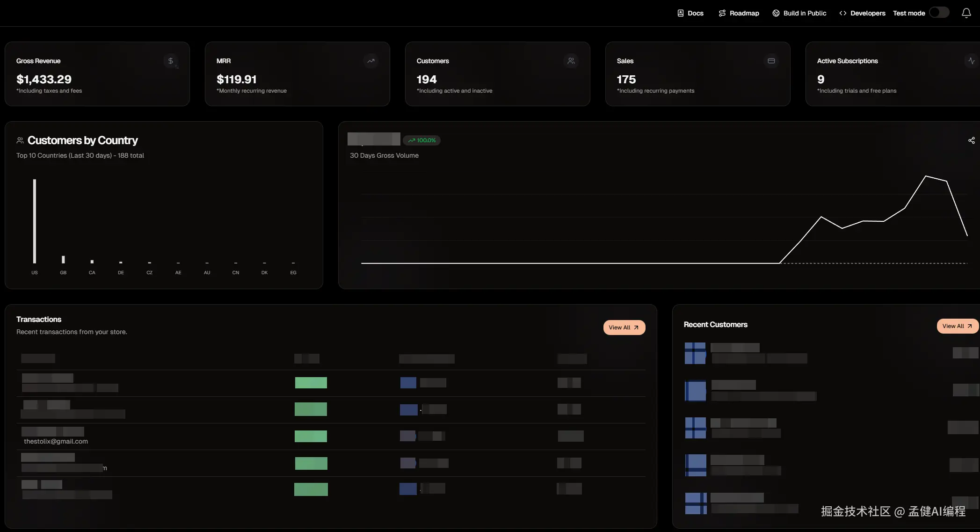The width and height of the screenshot is (980, 532).
Task: Click the US bar in country chart
Action: coord(35,221)
